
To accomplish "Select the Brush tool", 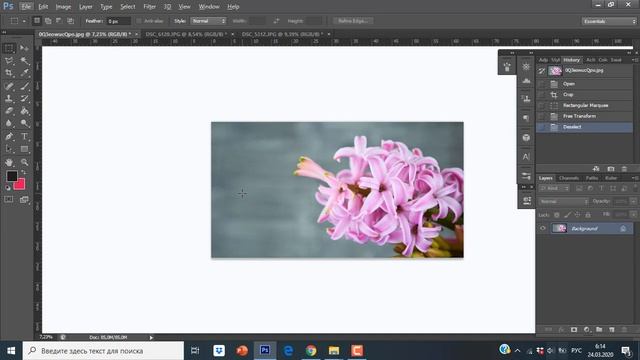I will click(x=24, y=86).
